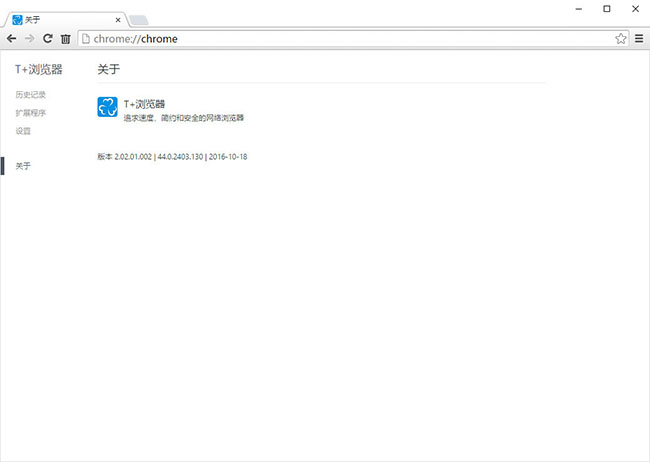Click the forward navigation arrow
This screenshot has height=462, width=650.
(x=30, y=39)
